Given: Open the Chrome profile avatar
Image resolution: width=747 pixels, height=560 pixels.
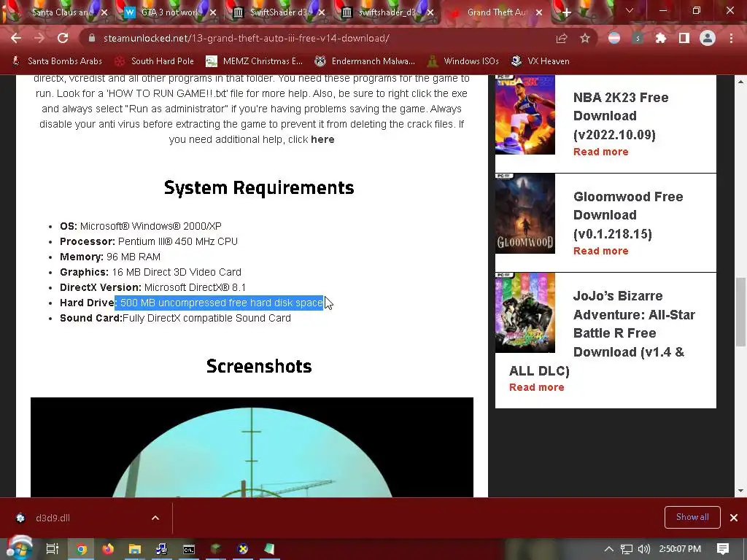Looking at the screenshot, I should click(x=708, y=38).
